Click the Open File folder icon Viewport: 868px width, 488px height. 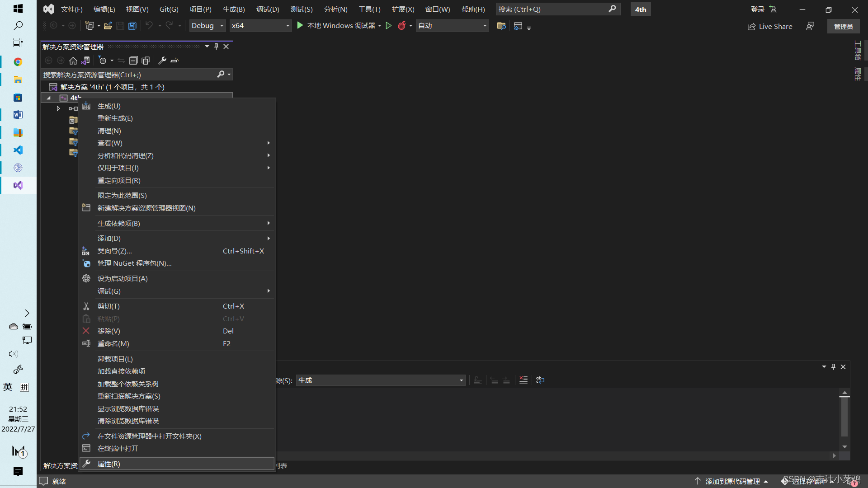pos(108,26)
